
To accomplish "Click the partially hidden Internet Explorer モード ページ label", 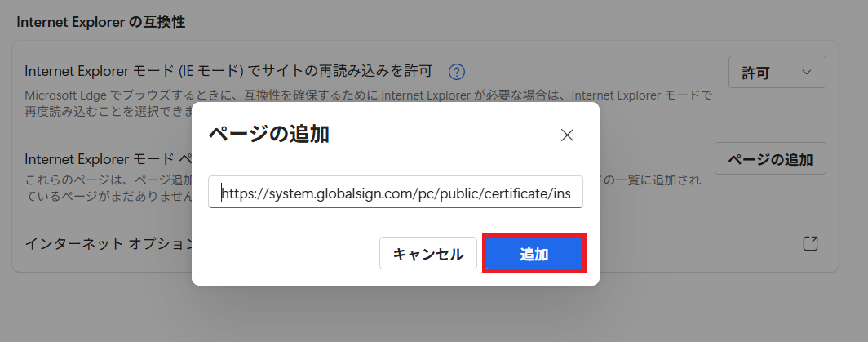I will (x=108, y=159).
